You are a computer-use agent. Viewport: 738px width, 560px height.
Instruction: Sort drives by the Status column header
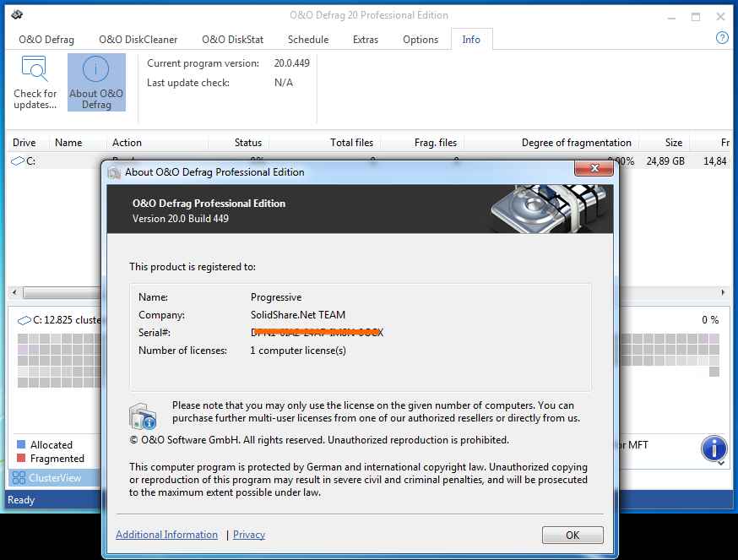[x=247, y=143]
